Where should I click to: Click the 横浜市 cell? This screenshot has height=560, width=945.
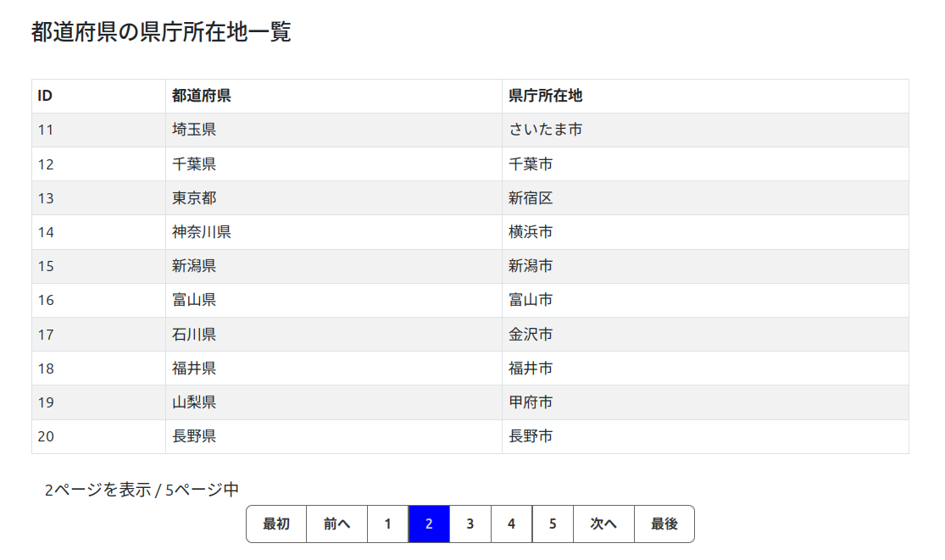(x=531, y=232)
